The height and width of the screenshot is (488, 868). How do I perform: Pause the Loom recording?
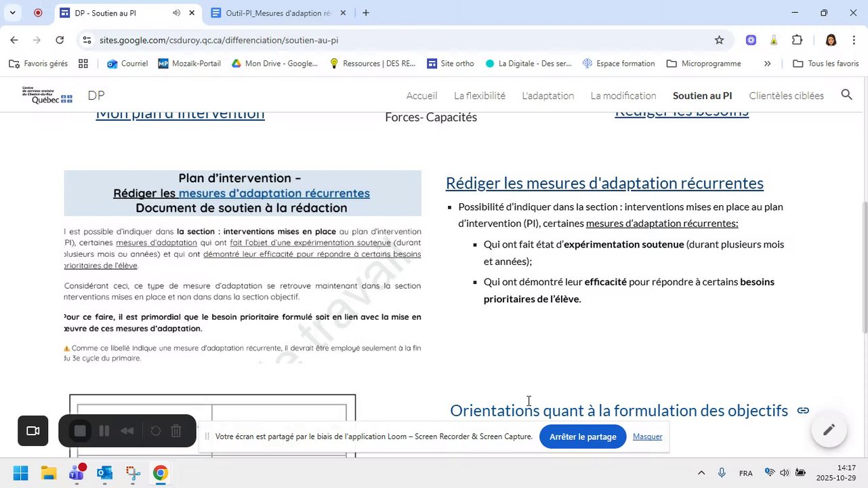104,431
